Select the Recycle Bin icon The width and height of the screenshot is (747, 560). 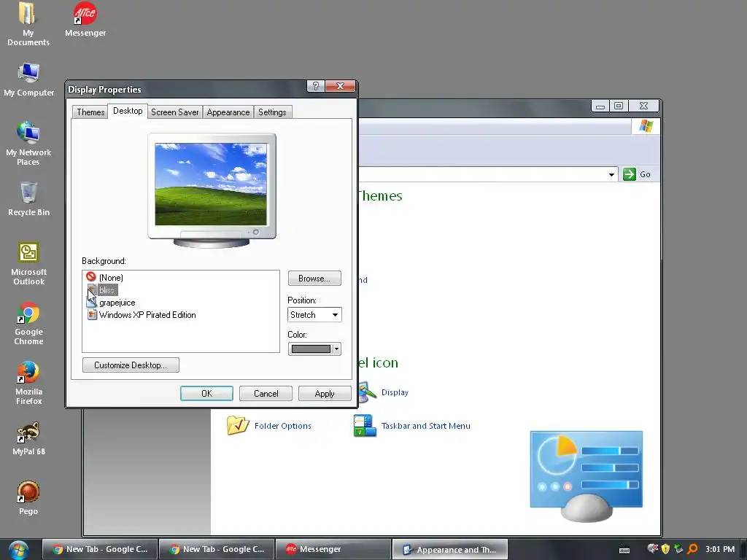coord(28,199)
